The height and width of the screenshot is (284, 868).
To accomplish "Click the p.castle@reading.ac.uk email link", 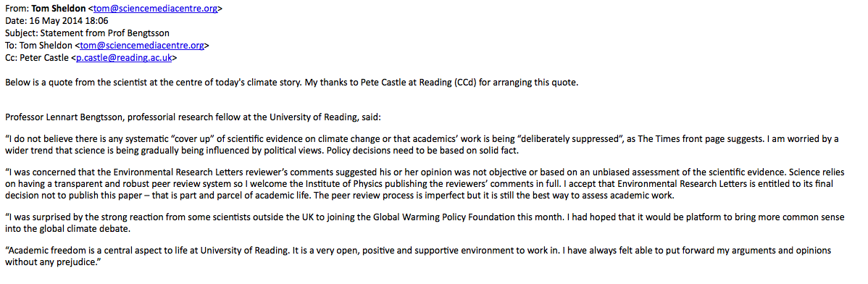I will point(125,57).
